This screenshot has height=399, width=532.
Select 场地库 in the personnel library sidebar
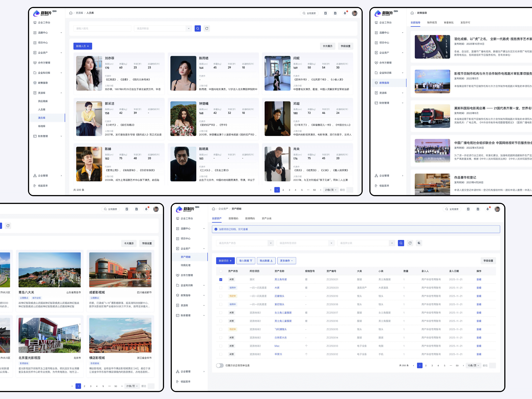click(x=42, y=126)
